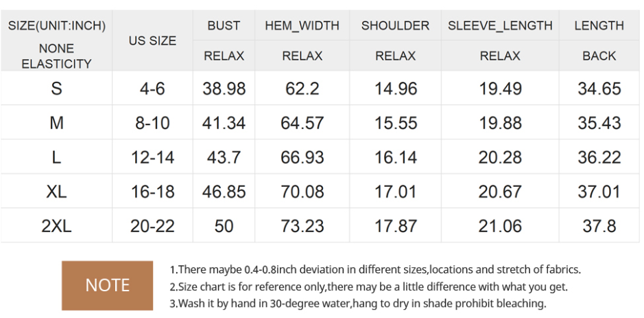644x318 pixels.
Task: Click the SLEEVE_LENGTH column header
Action: pyautogui.click(x=500, y=26)
